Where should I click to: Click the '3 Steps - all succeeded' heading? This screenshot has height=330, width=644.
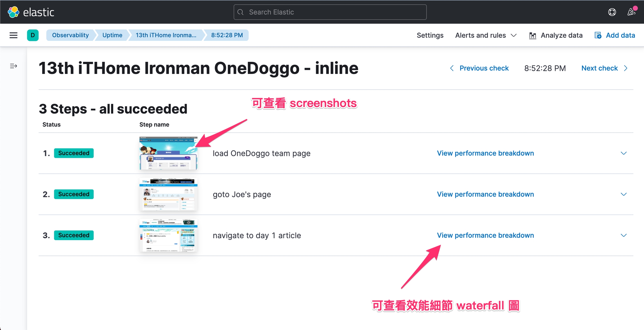tap(113, 109)
